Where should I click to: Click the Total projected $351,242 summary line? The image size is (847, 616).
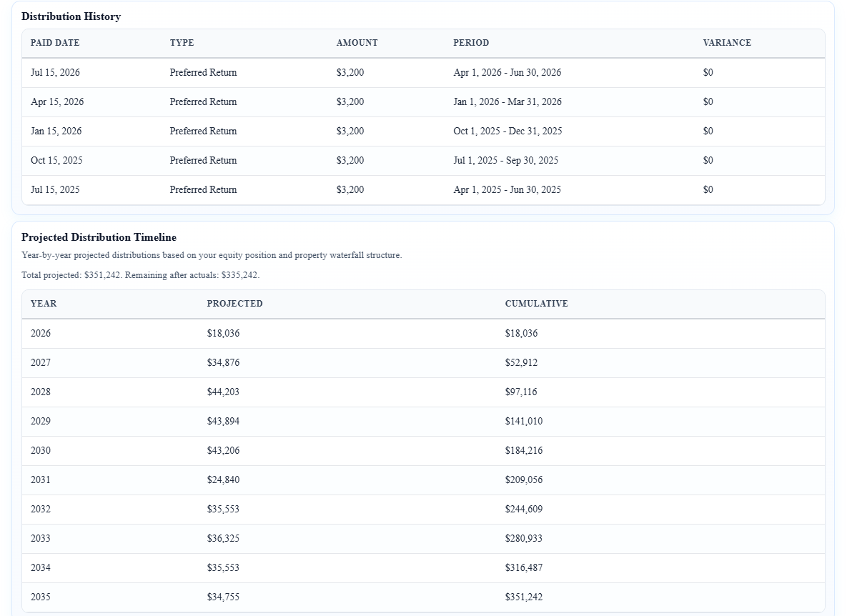coord(140,275)
